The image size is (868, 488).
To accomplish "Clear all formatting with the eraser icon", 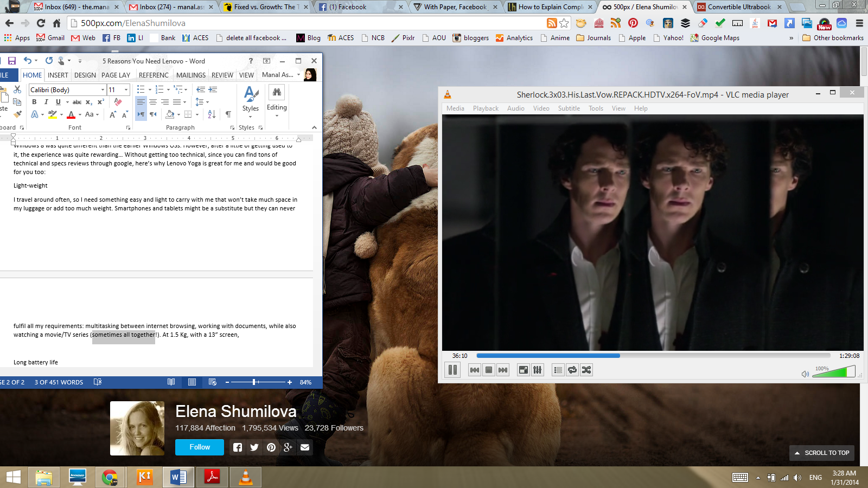I will click(118, 102).
